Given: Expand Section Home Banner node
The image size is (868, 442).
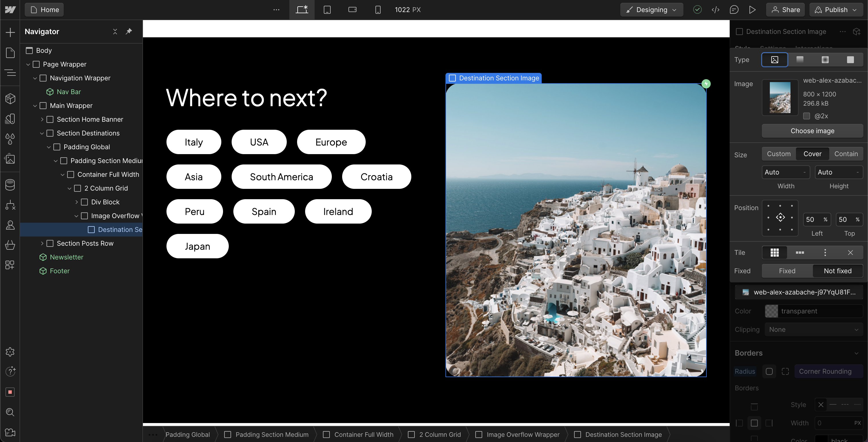Looking at the screenshot, I should [42, 120].
